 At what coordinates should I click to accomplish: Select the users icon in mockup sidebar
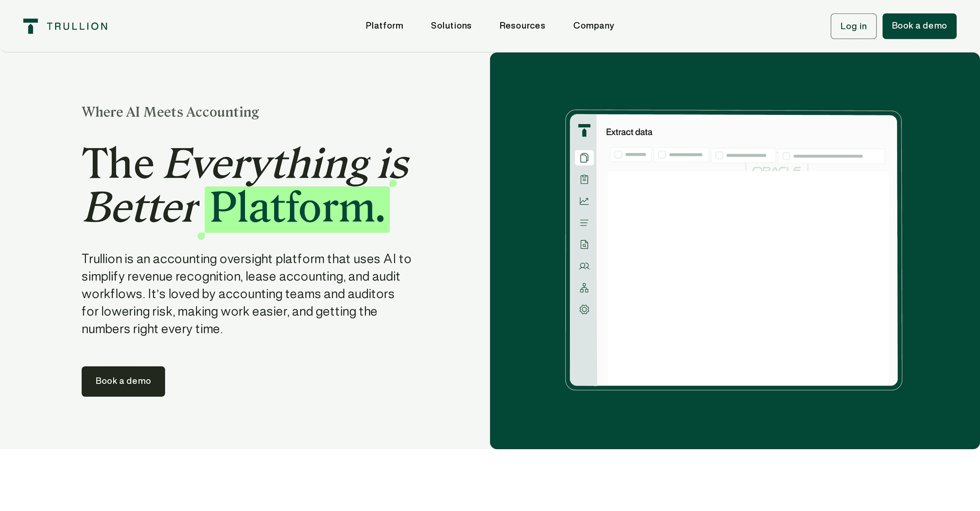point(584,266)
